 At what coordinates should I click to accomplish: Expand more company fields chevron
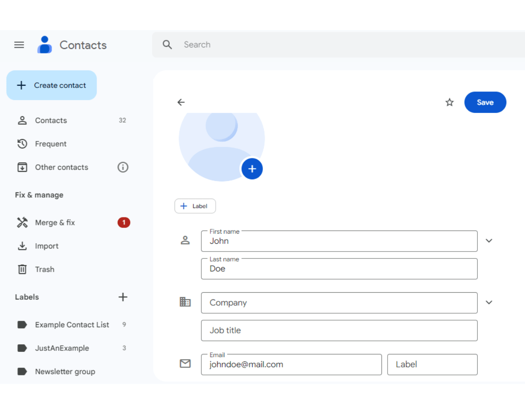tap(489, 302)
